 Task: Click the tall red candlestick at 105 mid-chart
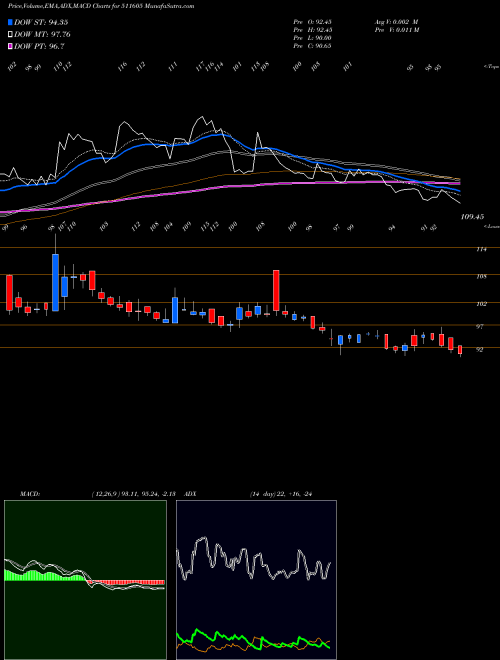click(276, 290)
